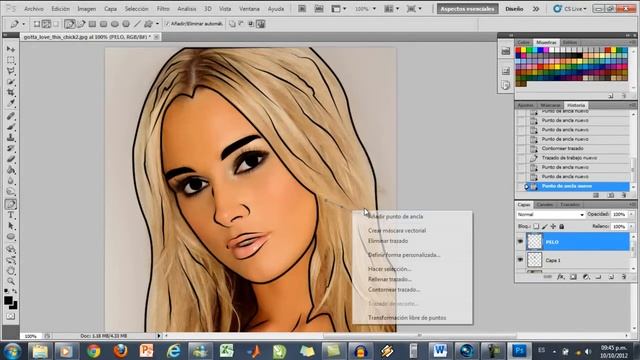Select the Eyedropper tool
Viewport: 640px width, 360px height.
pyautogui.click(x=11, y=103)
